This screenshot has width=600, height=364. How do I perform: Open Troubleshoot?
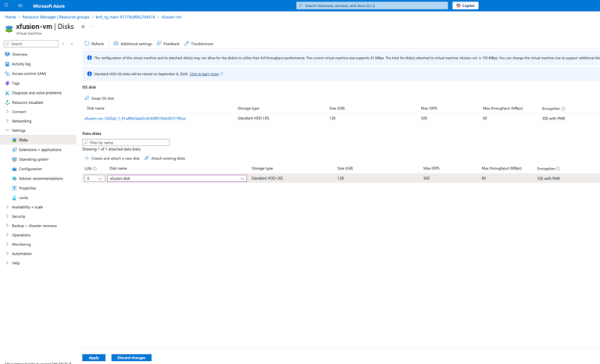click(199, 44)
